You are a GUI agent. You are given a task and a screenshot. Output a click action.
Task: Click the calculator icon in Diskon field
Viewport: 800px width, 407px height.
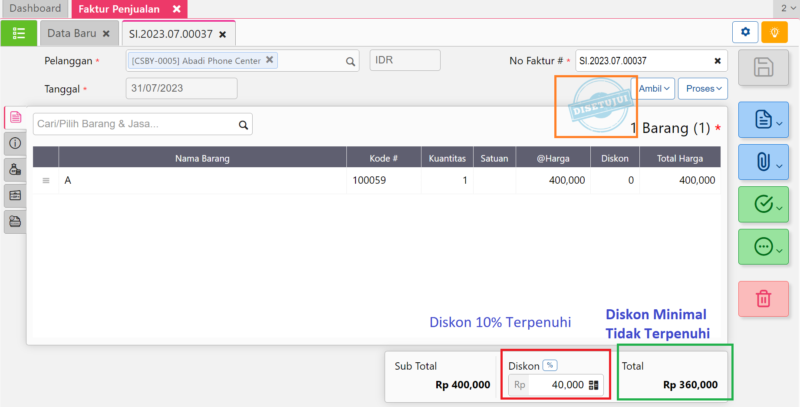pyautogui.click(x=593, y=384)
